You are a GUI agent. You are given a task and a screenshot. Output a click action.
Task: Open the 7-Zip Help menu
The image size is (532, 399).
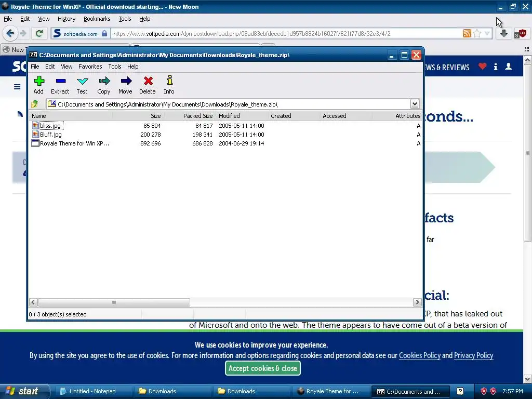click(132, 66)
